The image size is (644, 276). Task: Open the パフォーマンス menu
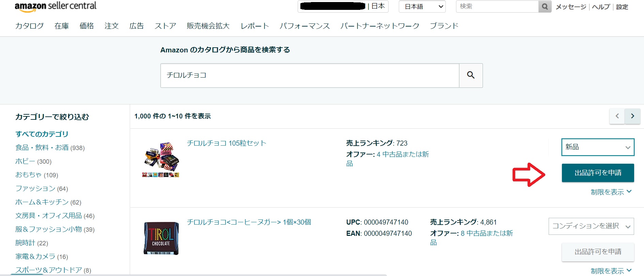305,26
